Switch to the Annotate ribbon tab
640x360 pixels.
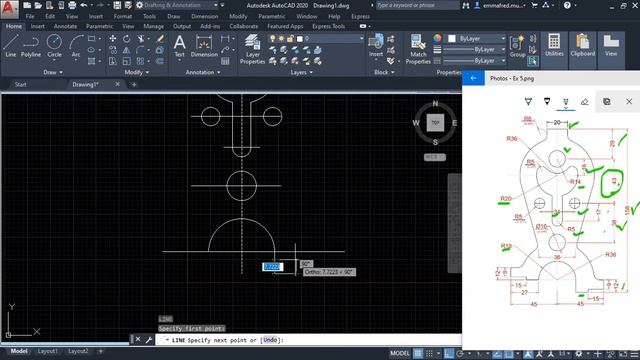tap(65, 26)
